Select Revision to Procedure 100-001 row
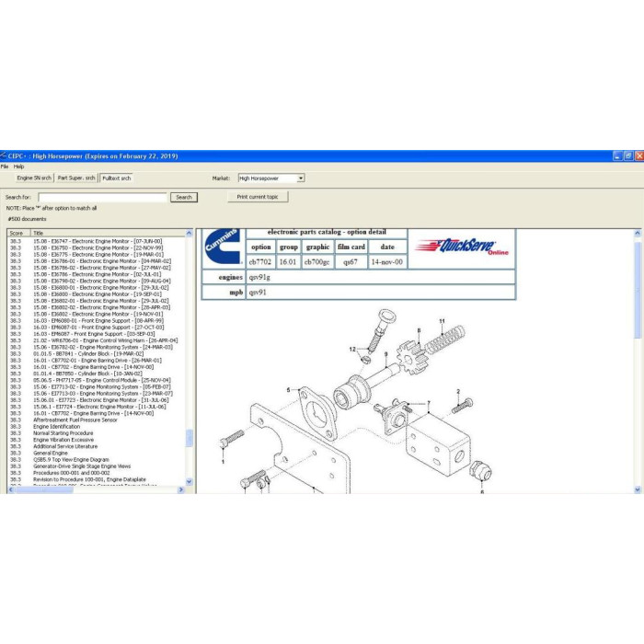This screenshot has height=644, width=644. coord(89,479)
